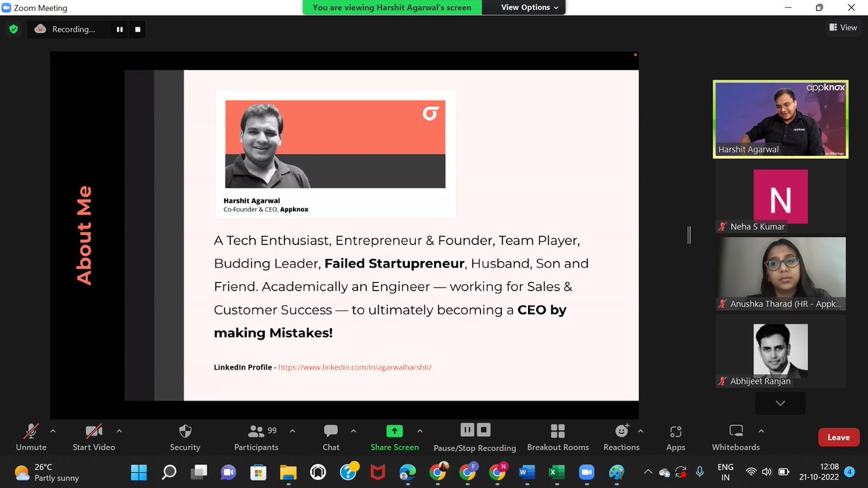This screenshot has width=868, height=488.
Task: Open Breakout Rooms
Action: click(558, 437)
